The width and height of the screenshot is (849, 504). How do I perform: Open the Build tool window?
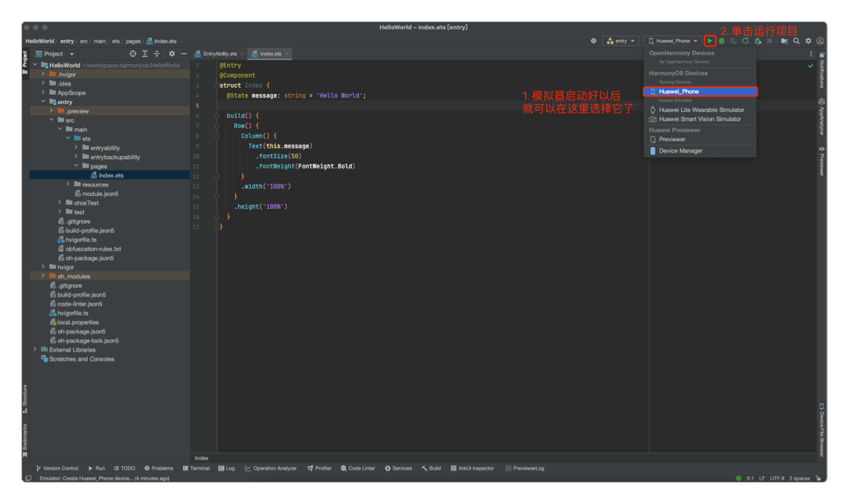(x=431, y=469)
